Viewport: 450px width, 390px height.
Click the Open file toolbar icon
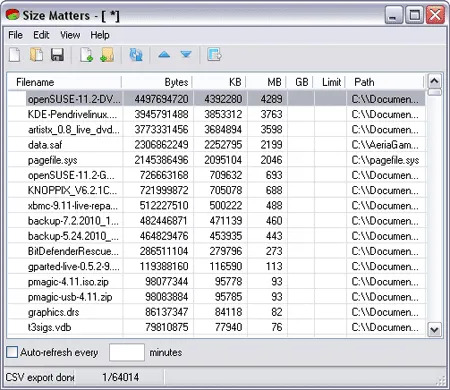36,55
